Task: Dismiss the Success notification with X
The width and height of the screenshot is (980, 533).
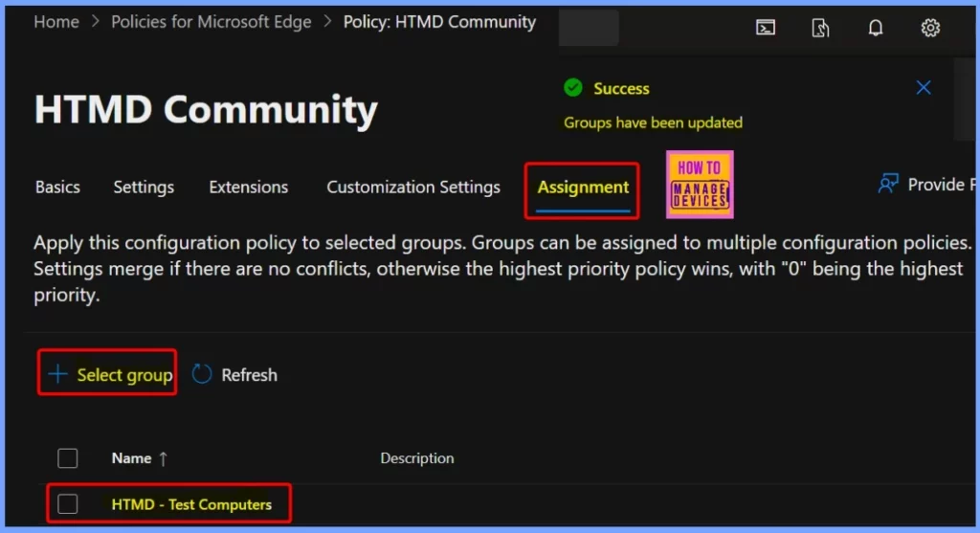Action: coord(924,87)
